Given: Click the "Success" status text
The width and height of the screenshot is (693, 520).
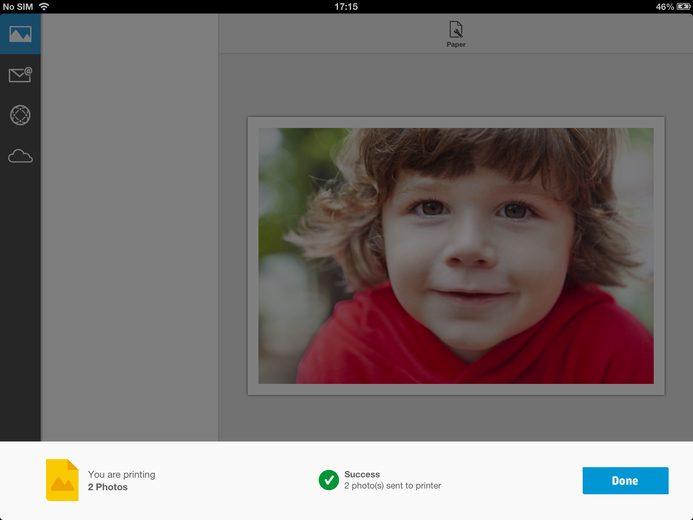Looking at the screenshot, I should [x=362, y=474].
